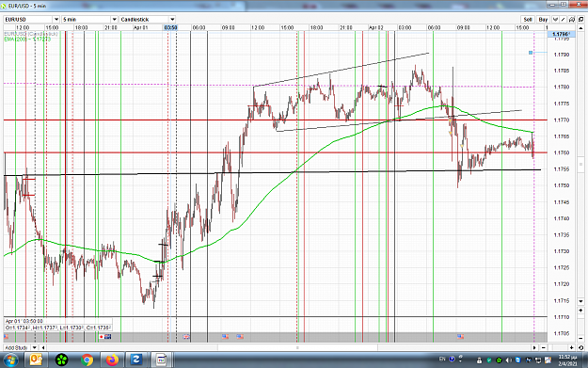Image resolution: width=588 pixels, height=368 pixels.
Task: Click the 1.1760 price axis label
Action: 562,152
